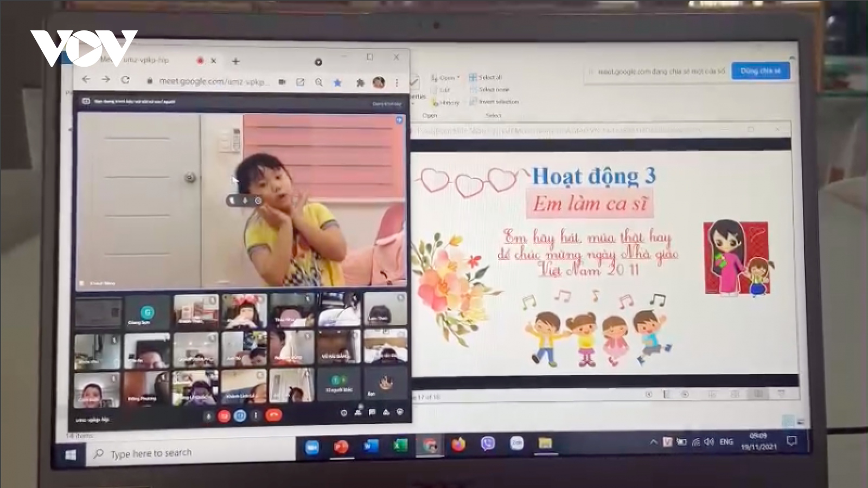Click the blue present screen button
Viewport: 868px width, 488px height.
pos(240,416)
